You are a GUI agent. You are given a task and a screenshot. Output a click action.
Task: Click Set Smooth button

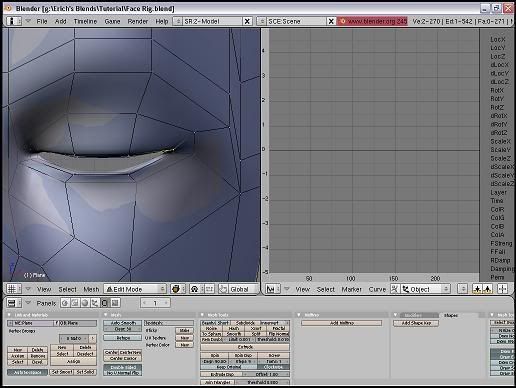pos(62,372)
